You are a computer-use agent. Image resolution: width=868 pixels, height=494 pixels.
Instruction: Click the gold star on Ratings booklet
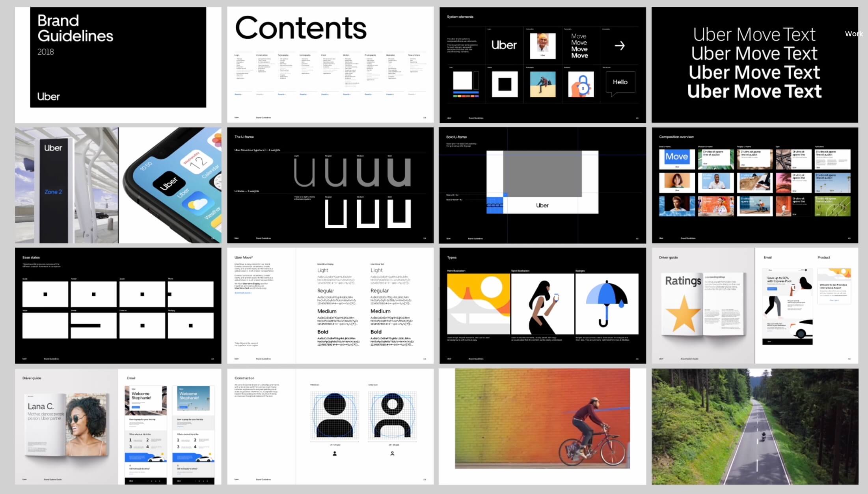684,314
